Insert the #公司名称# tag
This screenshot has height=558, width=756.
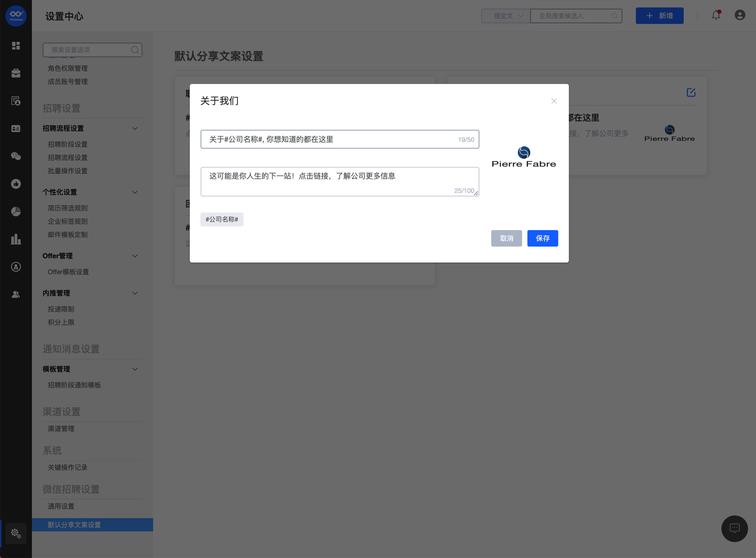click(x=222, y=219)
